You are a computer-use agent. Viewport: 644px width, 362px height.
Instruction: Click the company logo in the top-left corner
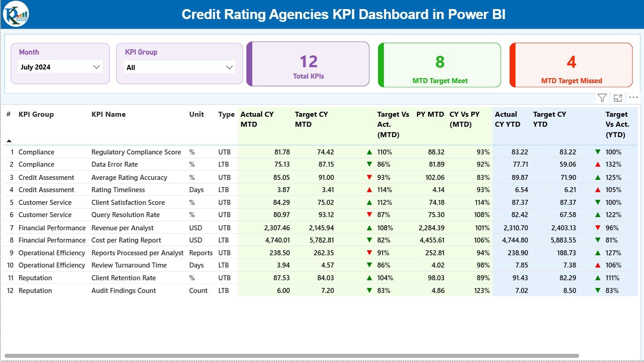click(15, 14)
